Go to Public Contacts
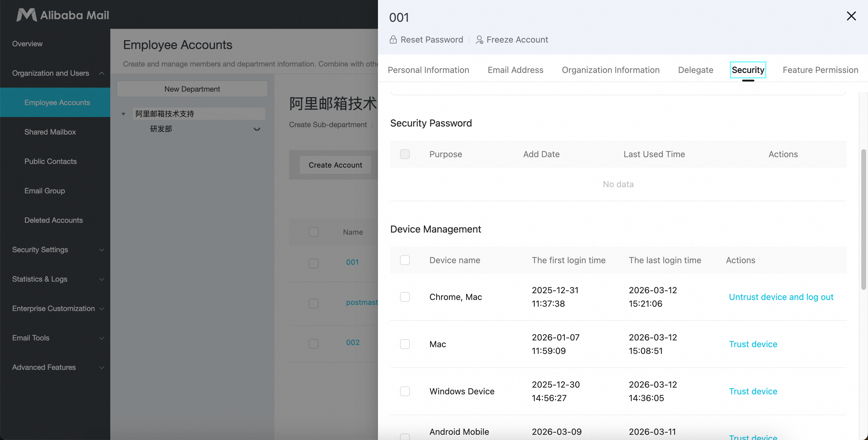This screenshot has height=440, width=868. point(50,161)
